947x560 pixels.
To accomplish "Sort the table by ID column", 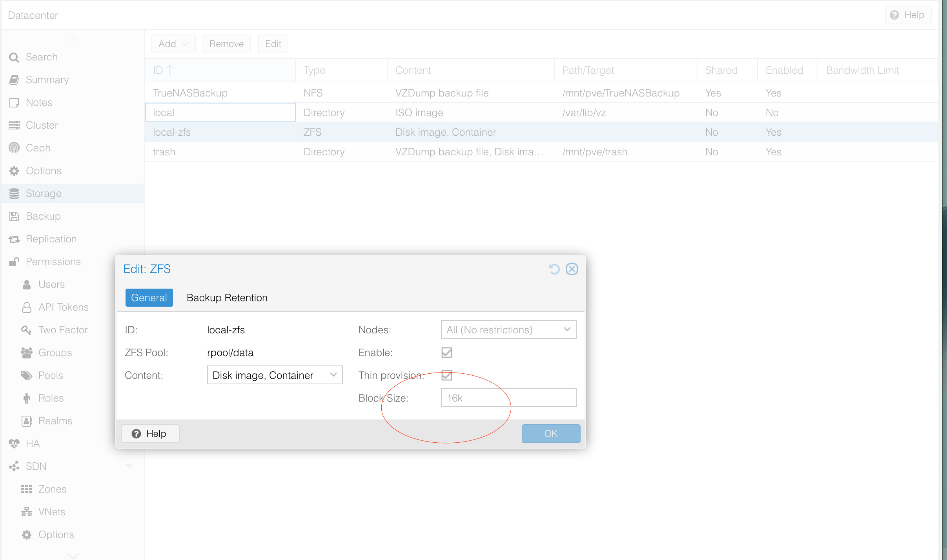I will 220,71.
